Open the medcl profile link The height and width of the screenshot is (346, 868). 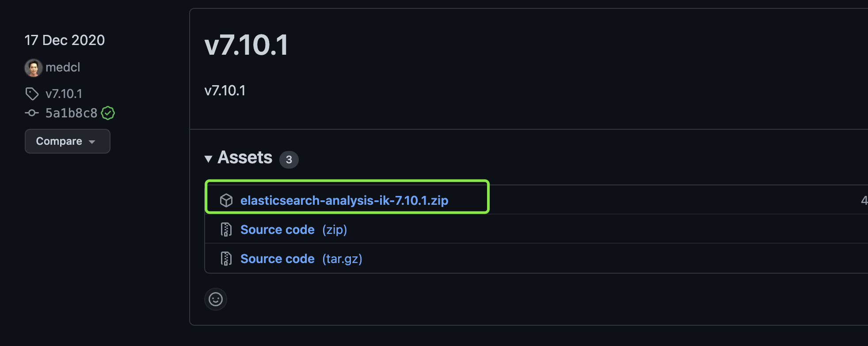point(63,67)
